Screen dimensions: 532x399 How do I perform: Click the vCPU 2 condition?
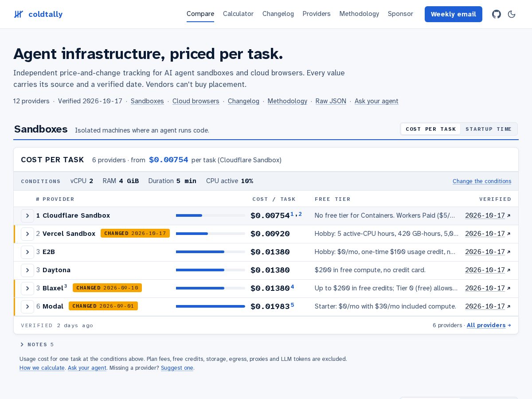[82, 181]
